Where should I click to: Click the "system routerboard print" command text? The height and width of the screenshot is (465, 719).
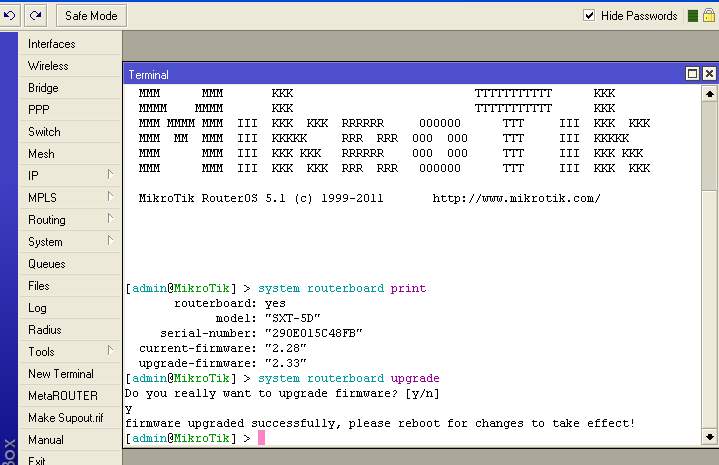(x=342, y=289)
